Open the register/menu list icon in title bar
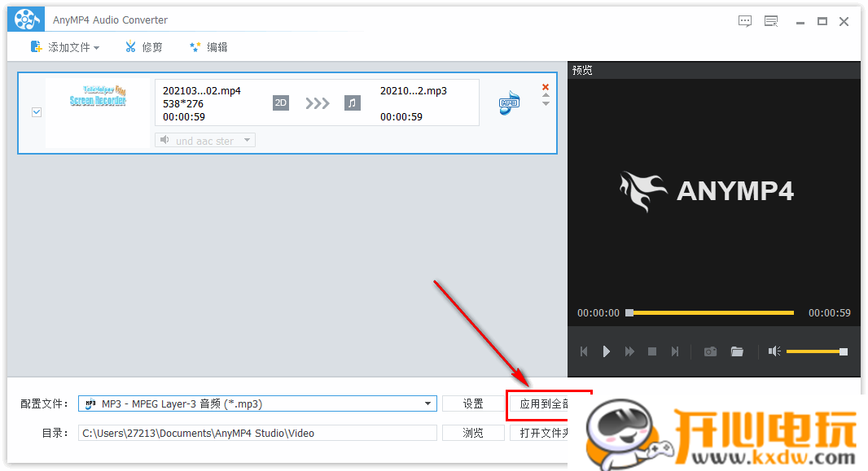 pyautogui.click(x=771, y=22)
